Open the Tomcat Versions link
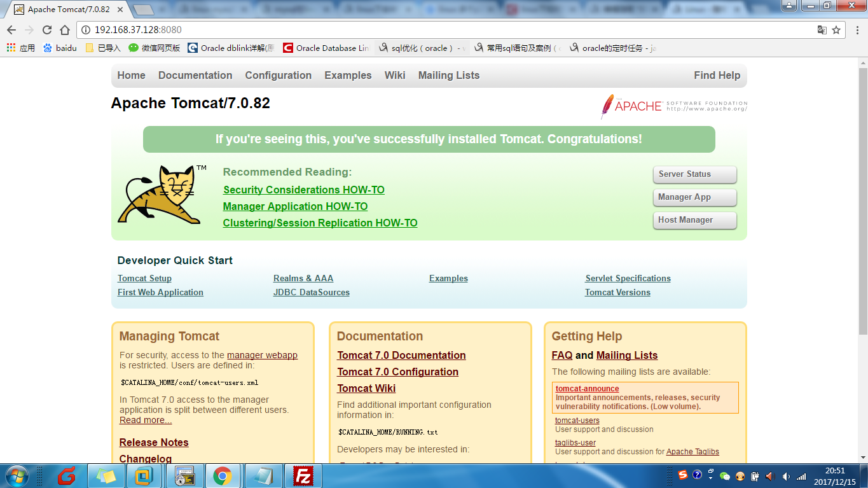 pos(617,292)
